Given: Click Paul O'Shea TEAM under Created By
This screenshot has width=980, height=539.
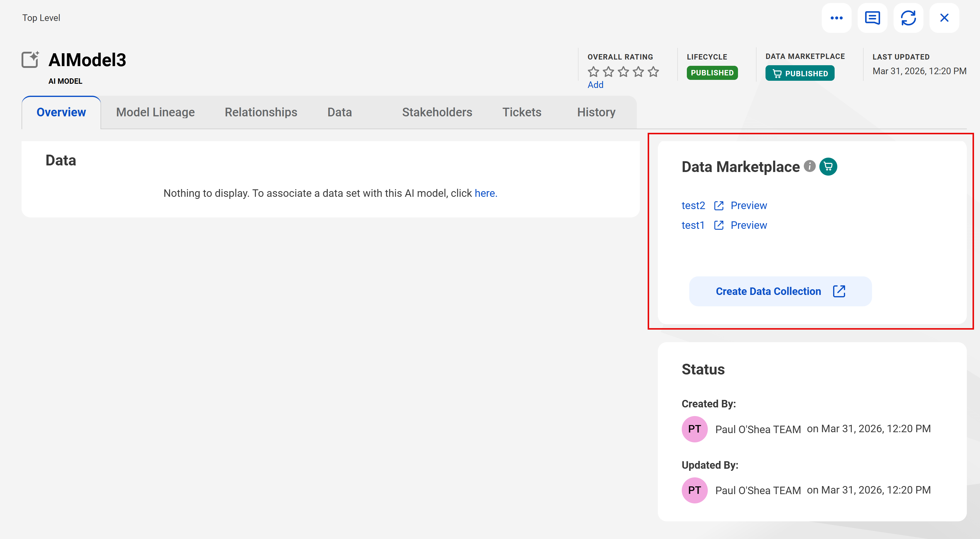Looking at the screenshot, I should tap(758, 430).
